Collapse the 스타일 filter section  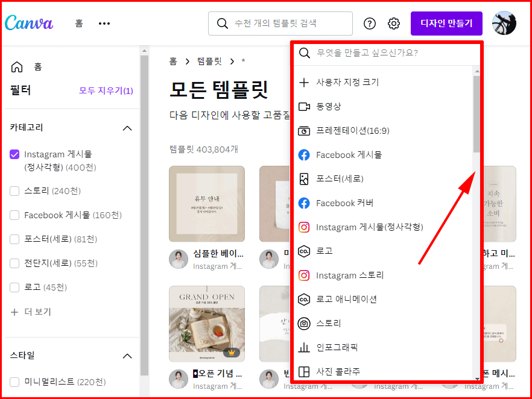(x=127, y=356)
